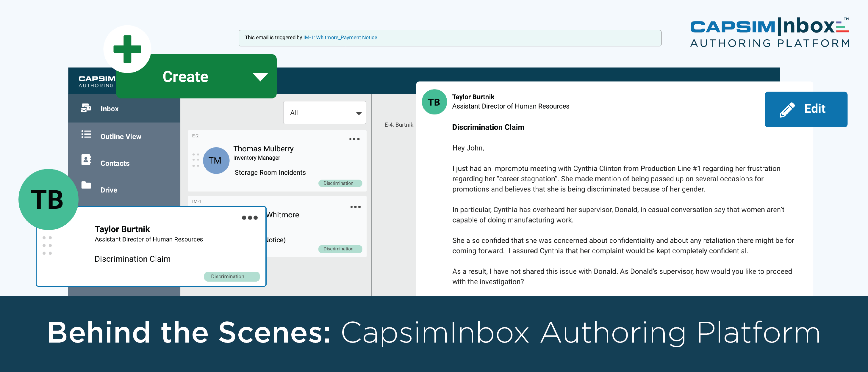Open the Create dropdown arrow
Viewport: 868px width, 372px height.
point(260,77)
